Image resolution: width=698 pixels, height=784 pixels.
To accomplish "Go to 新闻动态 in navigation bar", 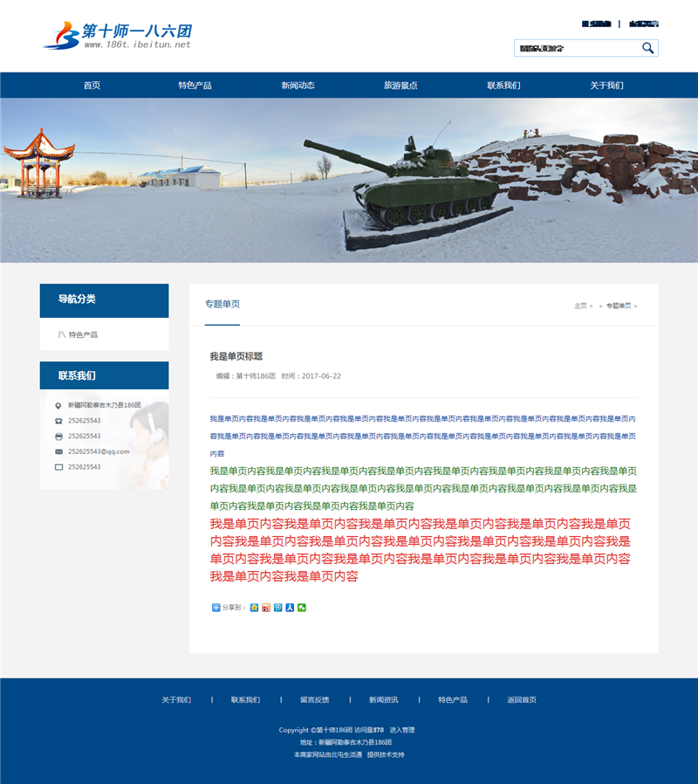I will click(298, 86).
